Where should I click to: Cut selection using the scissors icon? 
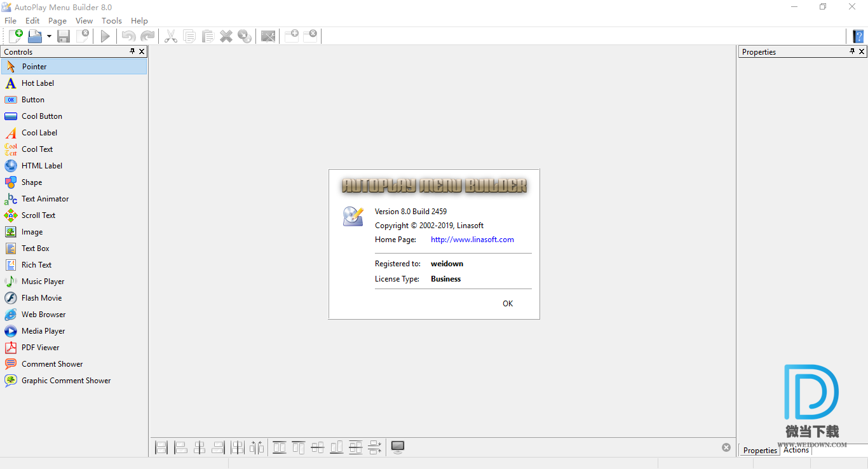171,36
